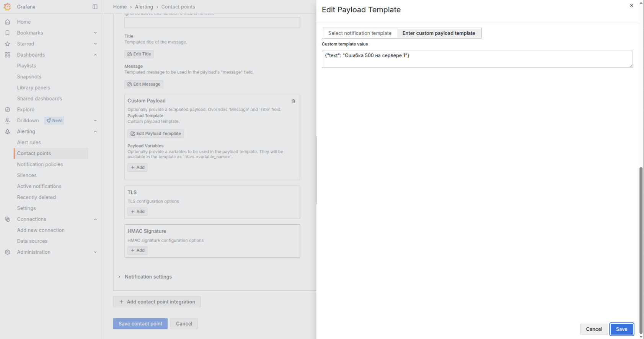Open Library panels in the sidebar
644x339 pixels.
click(x=33, y=88)
